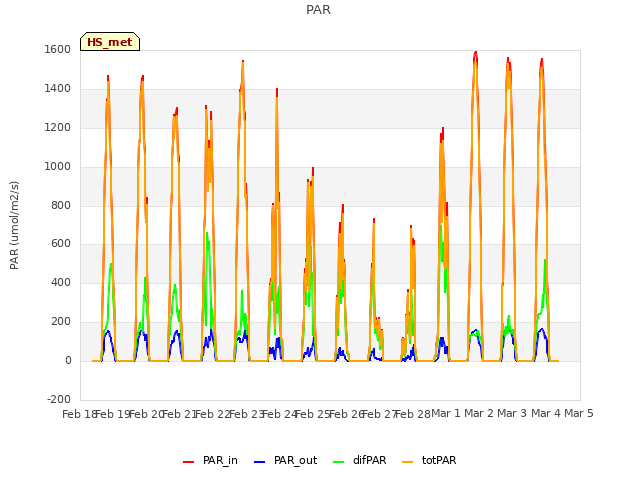Click the PAR (umol/m2/s) y-axis label
This screenshot has width=640, height=480.
click(x=14, y=225)
